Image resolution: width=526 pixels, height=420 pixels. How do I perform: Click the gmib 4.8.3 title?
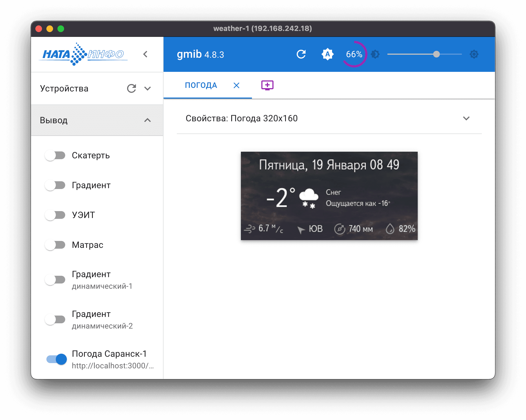click(200, 54)
